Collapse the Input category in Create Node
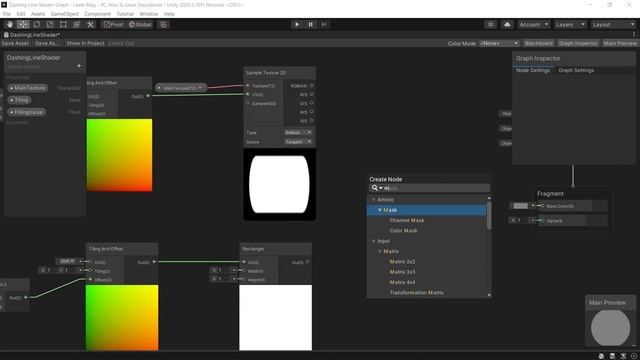 tap(373, 241)
